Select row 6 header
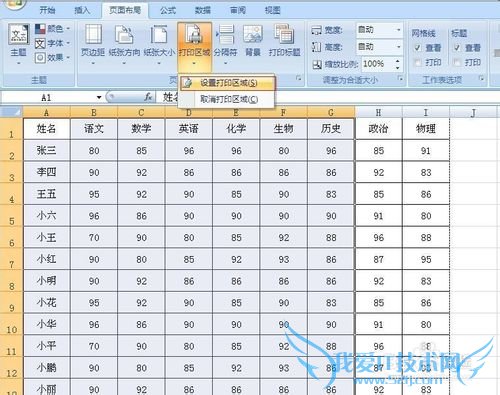The width and height of the screenshot is (500, 395). [11, 238]
